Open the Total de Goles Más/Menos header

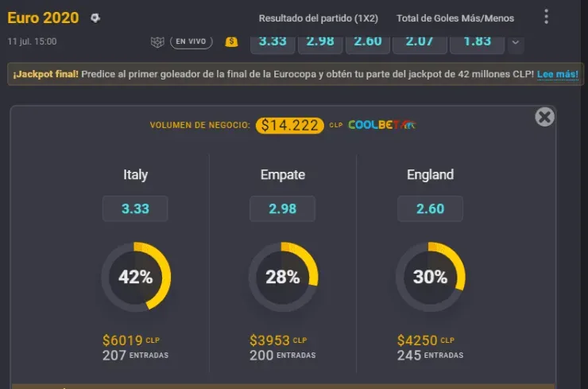click(455, 18)
